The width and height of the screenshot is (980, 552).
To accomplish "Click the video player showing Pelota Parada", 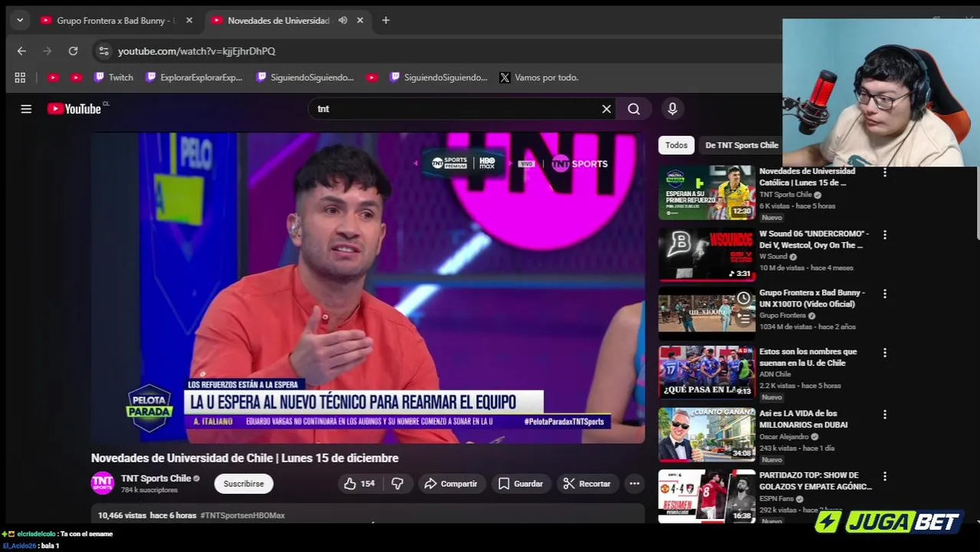I will [368, 287].
